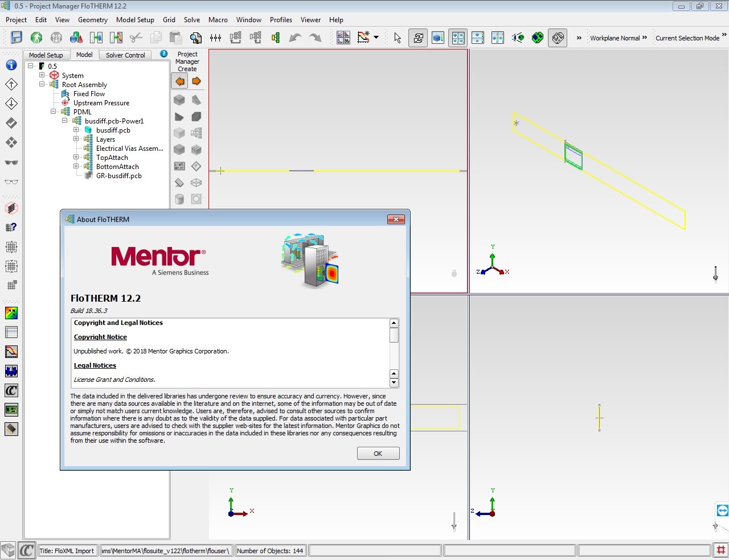
Task: Click OK in About FloTHERM dialog
Action: [378, 454]
